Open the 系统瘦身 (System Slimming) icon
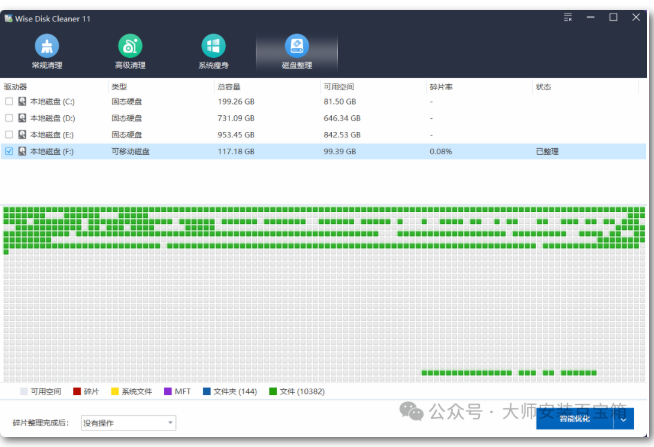654x447 pixels. [212, 50]
